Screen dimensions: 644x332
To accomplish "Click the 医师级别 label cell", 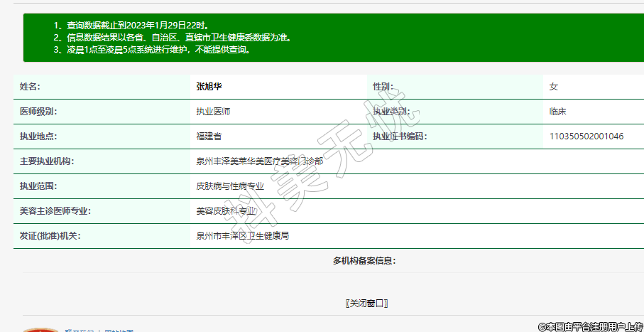I will coord(38,112).
